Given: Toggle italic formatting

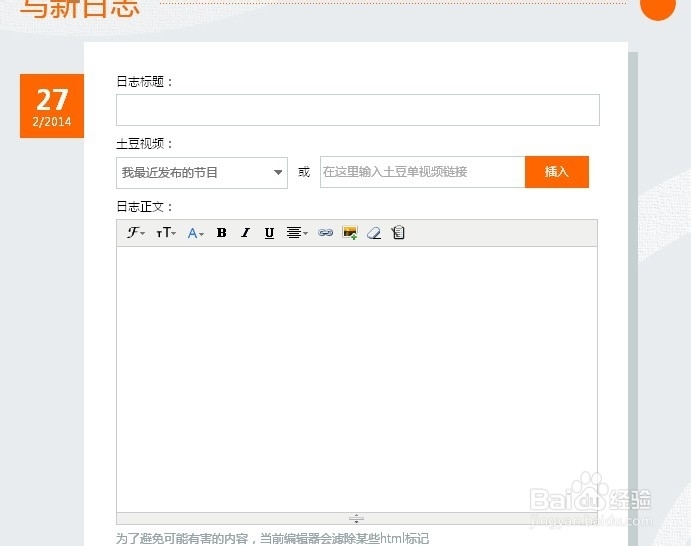Looking at the screenshot, I should pos(245,232).
